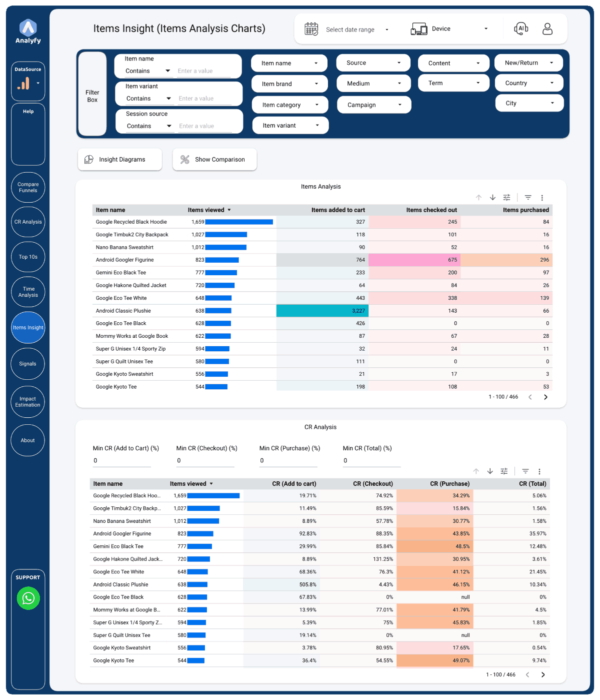Expand the Medium filter dropdown
Screen dimensions: 600x700
click(x=373, y=84)
